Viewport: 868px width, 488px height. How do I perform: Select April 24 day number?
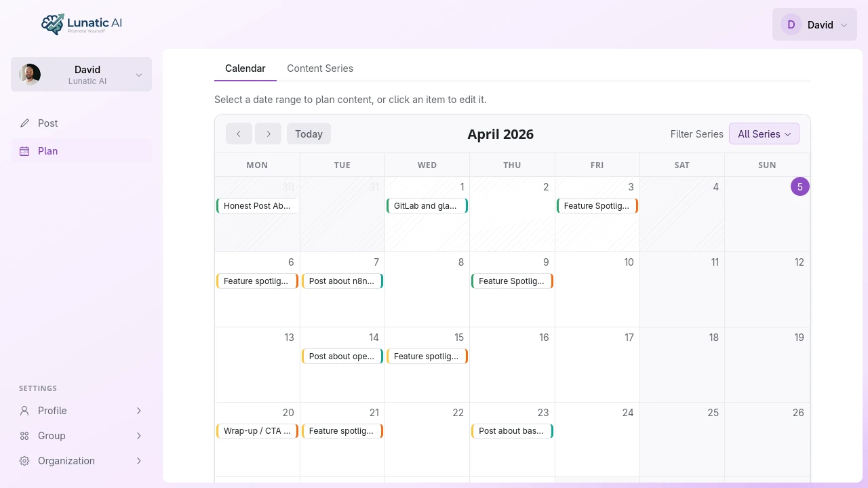pos(628,413)
